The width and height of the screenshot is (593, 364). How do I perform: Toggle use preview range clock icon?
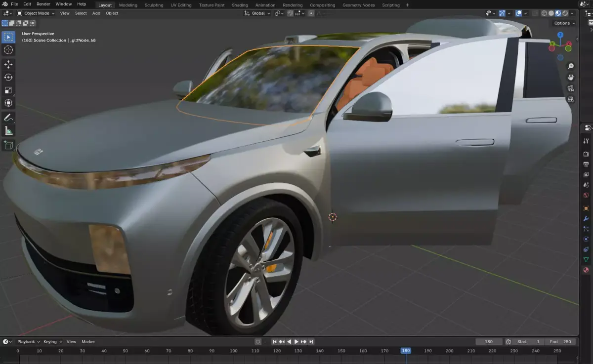tap(508, 342)
